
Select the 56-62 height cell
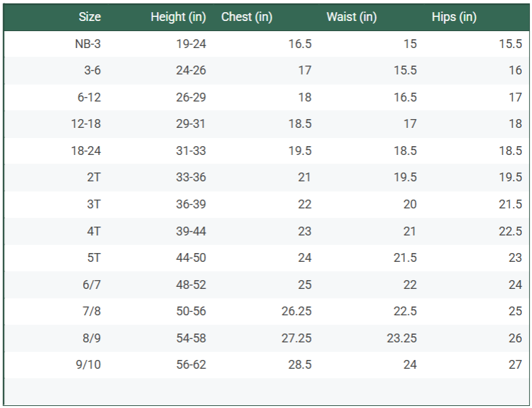pyautogui.click(x=191, y=365)
